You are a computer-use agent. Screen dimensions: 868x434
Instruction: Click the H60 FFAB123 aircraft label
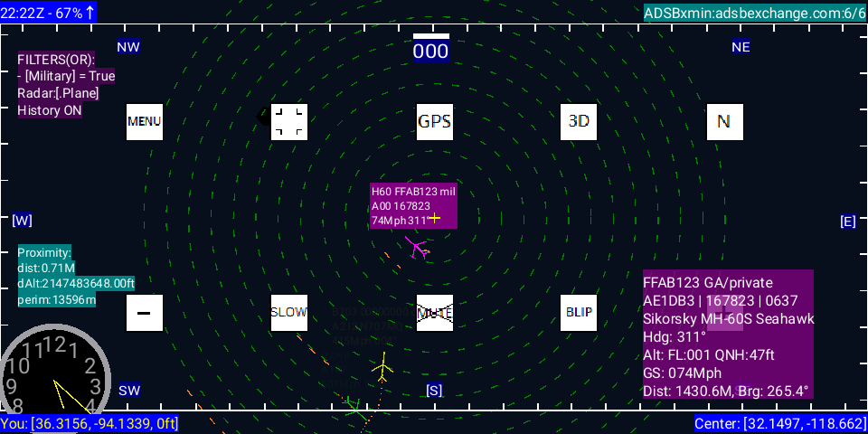pyautogui.click(x=412, y=205)
